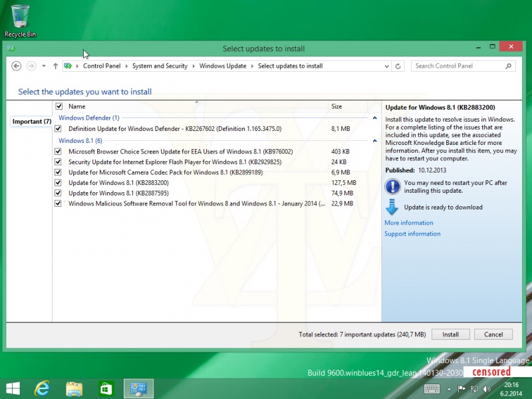The image size is (532, 399).
Task: Click the search magnifier icon
Action: [508, 66]
